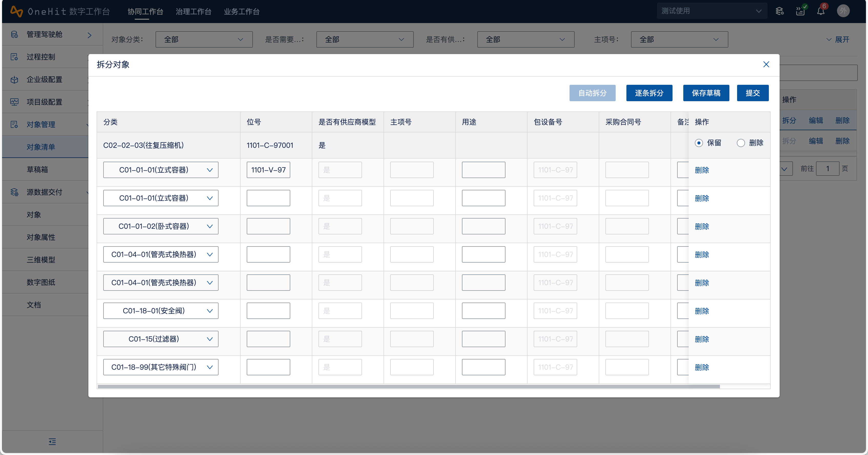The height and width of the screenshot is (455, 868).
Task: Click the 位号 field containing 1101-V-97
Action: [x=268, y=170]
